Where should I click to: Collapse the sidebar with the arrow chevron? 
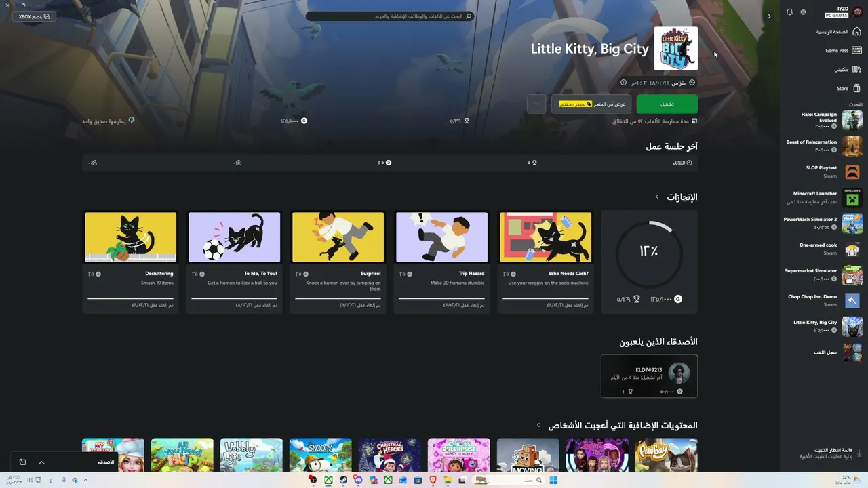point(769,16)
